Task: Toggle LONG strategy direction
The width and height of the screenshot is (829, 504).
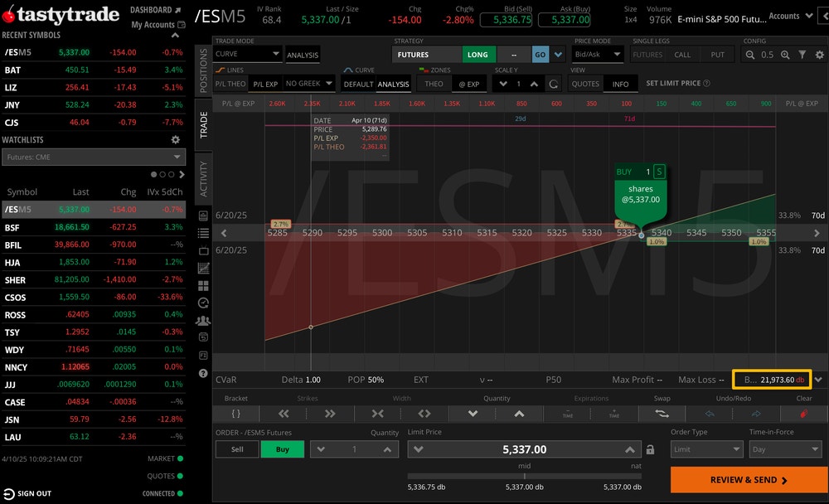Action: 478,55
